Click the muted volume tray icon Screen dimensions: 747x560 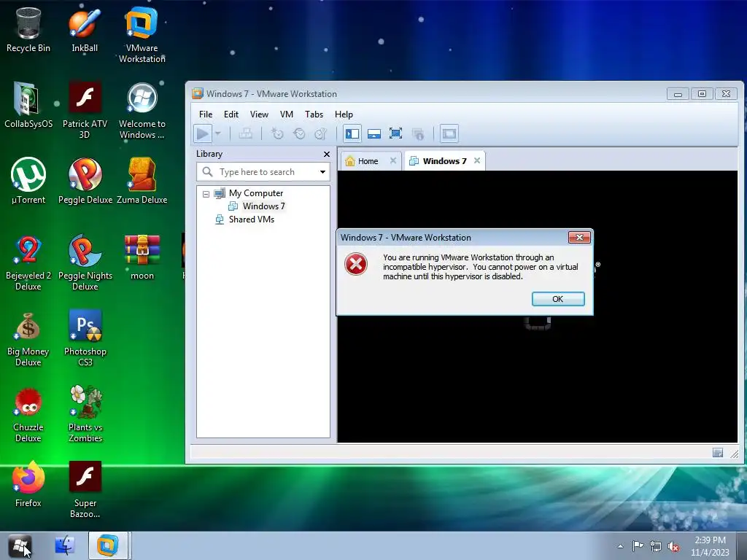pyautogui.click(x=673, y=547)
